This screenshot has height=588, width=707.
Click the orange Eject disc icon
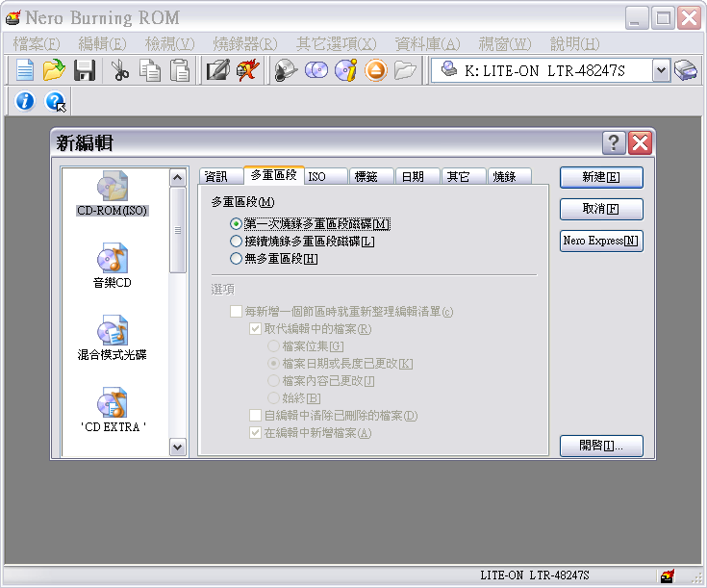point(375,70)
